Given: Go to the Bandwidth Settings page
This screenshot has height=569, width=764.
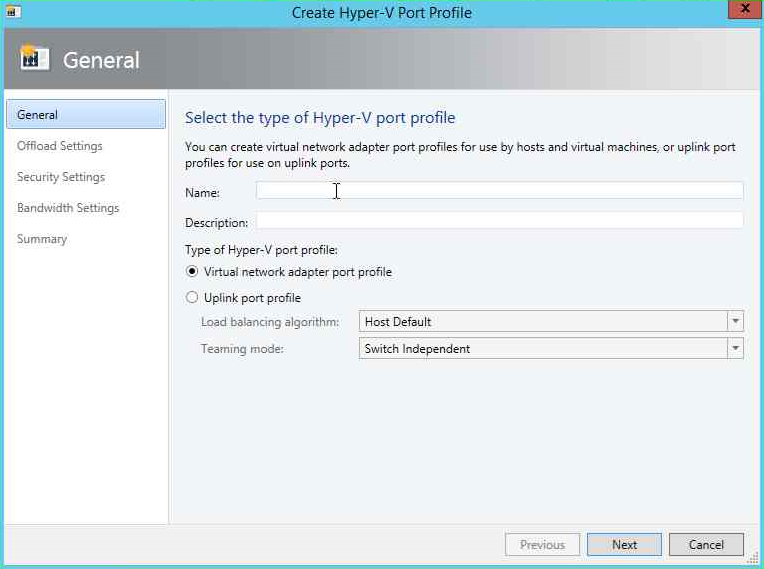Looking at the screenshot, I should 68,208.
